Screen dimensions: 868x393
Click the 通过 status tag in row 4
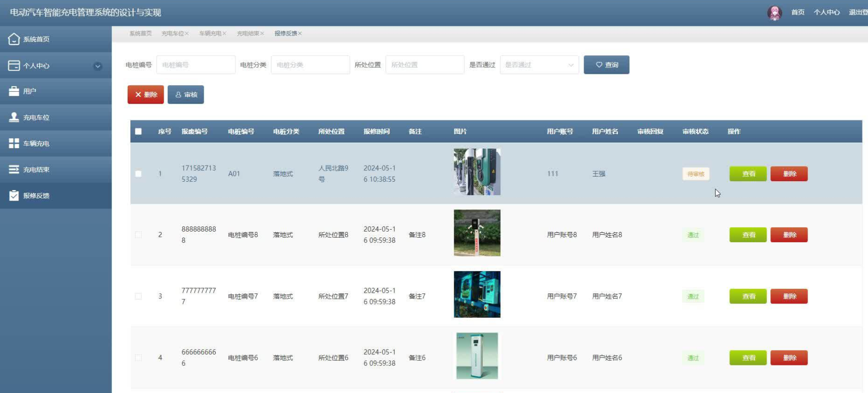pos(693,358)
